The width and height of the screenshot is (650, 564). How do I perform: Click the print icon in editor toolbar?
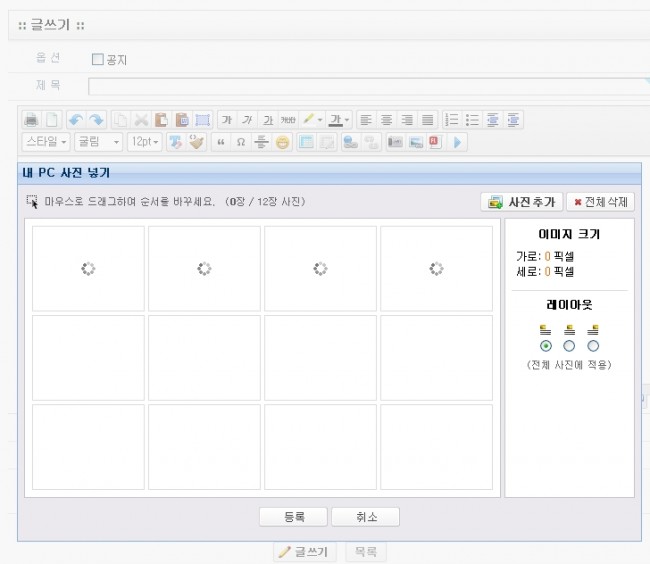(32, 120)
